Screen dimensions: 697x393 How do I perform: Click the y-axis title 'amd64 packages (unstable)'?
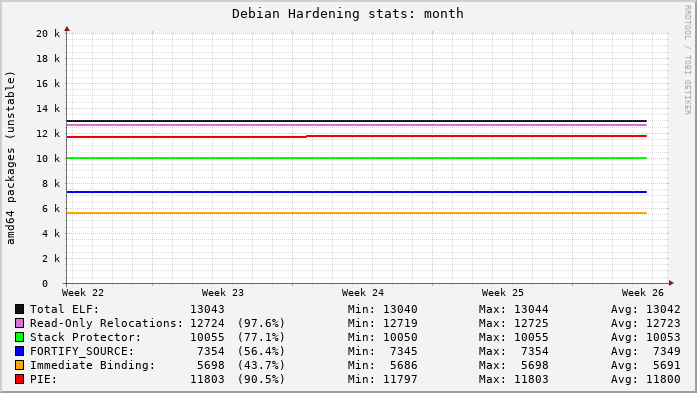pos(11,158)
